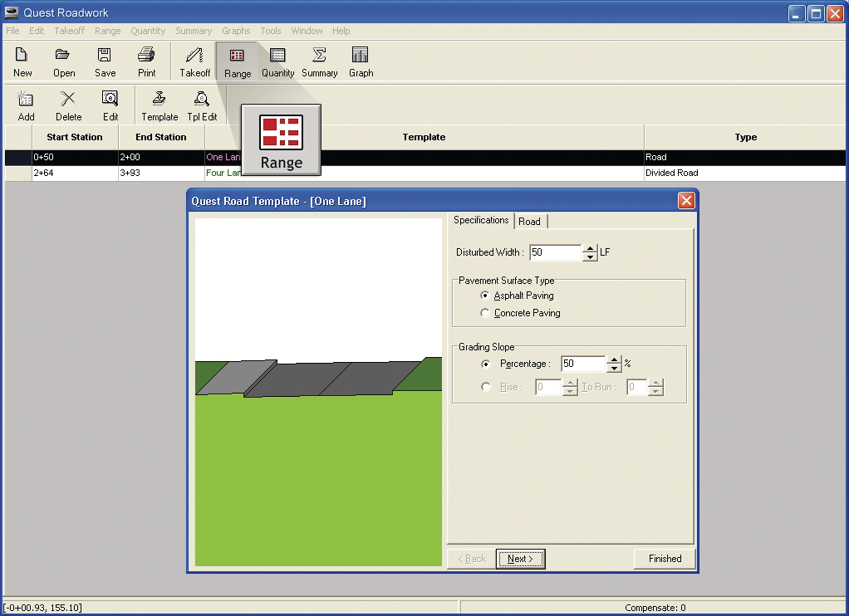
Task: Click the Save toolbar icon
Action: [104, 55]
